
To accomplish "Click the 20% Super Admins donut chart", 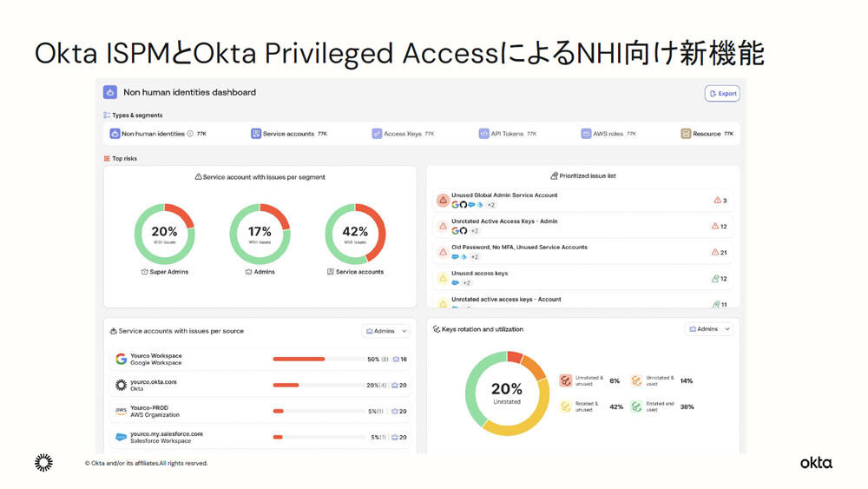I will [x=164, y=235].
